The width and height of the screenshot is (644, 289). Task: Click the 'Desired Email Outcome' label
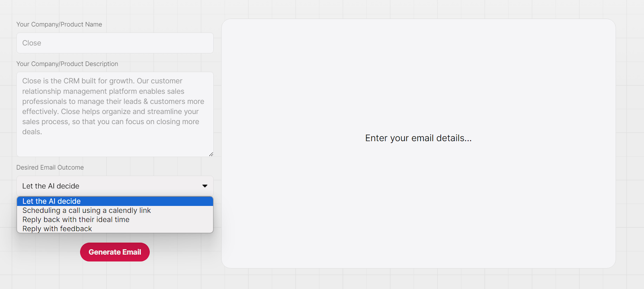[x=50, y=167]
